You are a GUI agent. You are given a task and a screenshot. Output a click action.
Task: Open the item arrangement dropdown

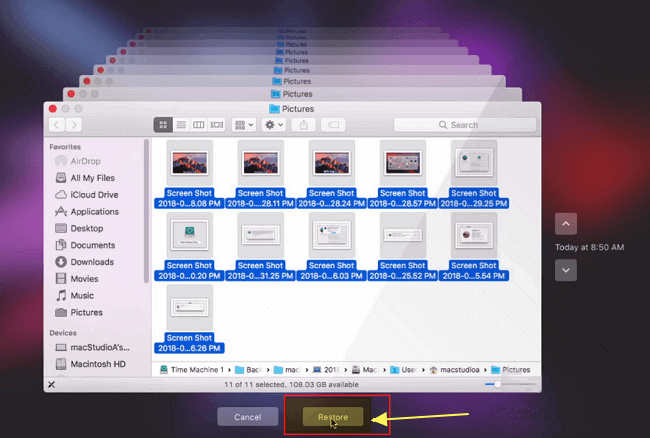(244, 125)
